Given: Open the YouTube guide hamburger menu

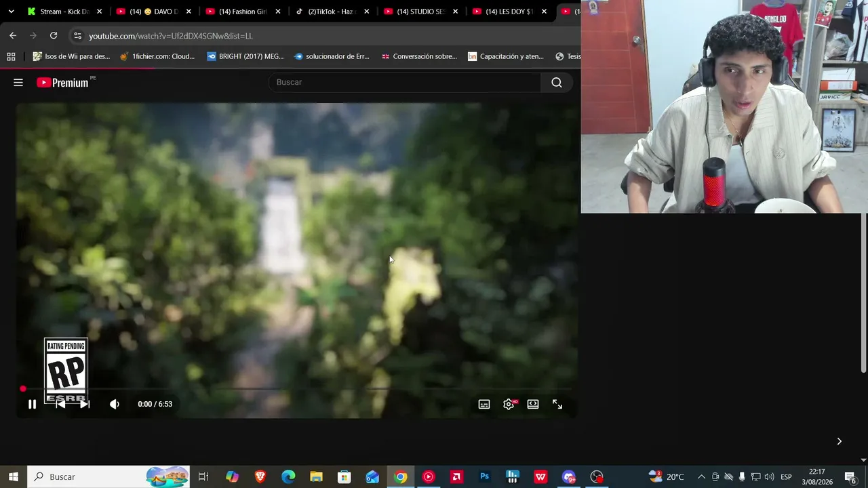Looking at the screenshot, I should point(18,83).
